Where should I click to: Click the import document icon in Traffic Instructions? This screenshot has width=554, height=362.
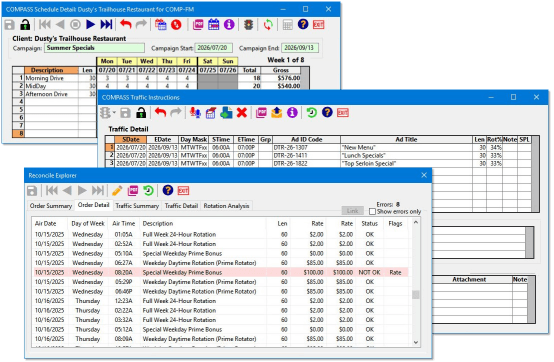(226, 113)
